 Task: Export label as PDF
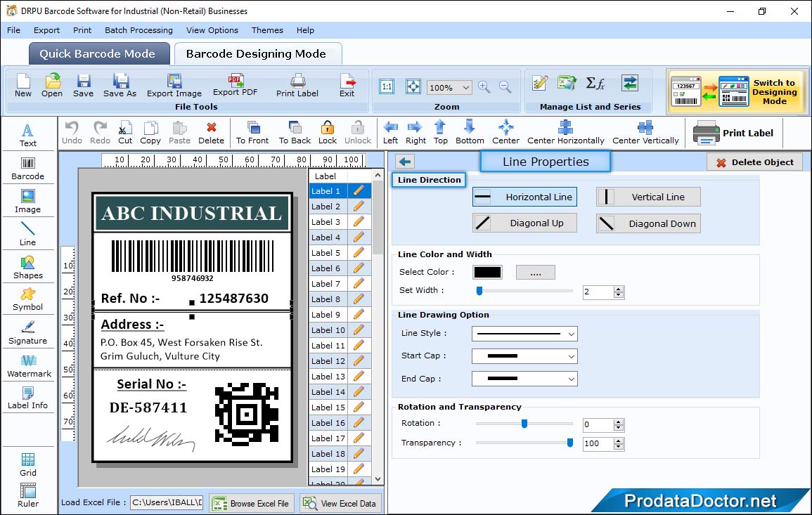tap(236, 86)
